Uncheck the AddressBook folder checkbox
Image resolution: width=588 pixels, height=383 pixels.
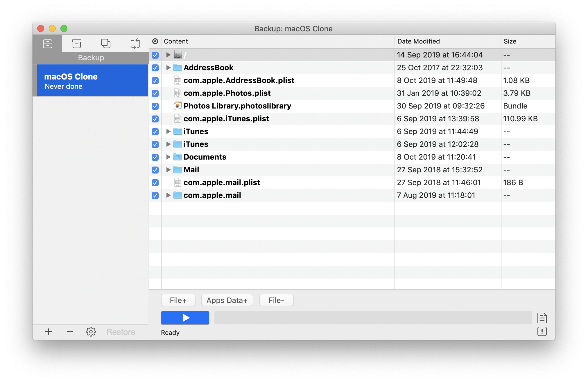pyautogui.click(x=155, y=68)
